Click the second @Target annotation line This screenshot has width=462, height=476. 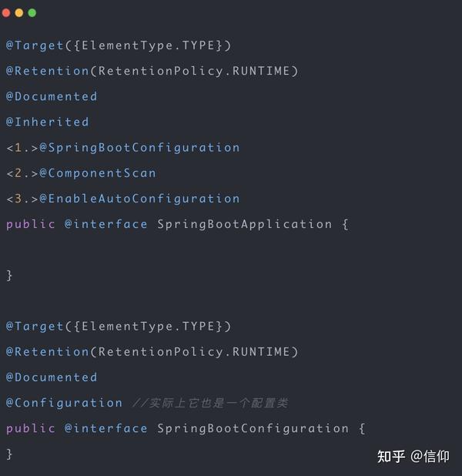119,327
